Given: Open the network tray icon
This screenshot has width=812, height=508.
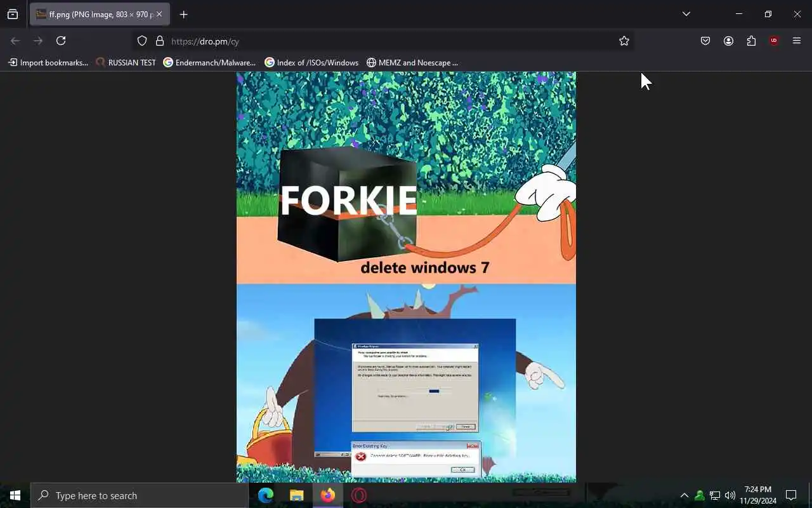Looking at the screenshot, I should click(715, 495).
